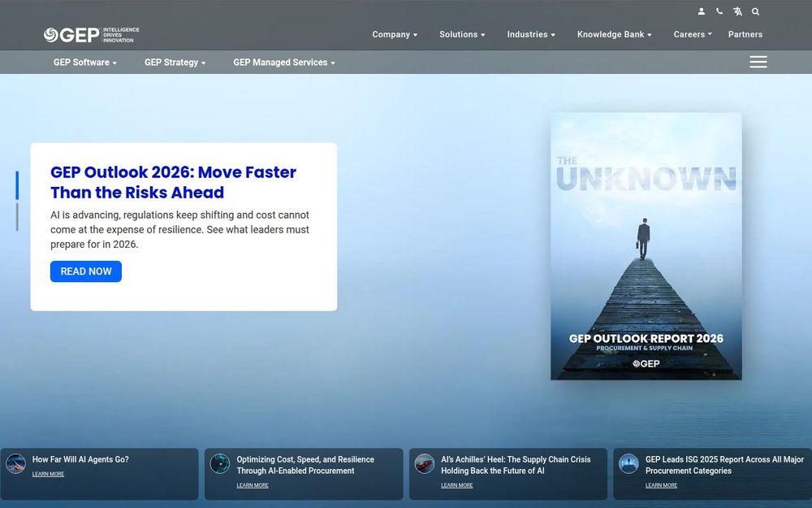
Task: Click the READ NOW button
Action: pos(86,271)
